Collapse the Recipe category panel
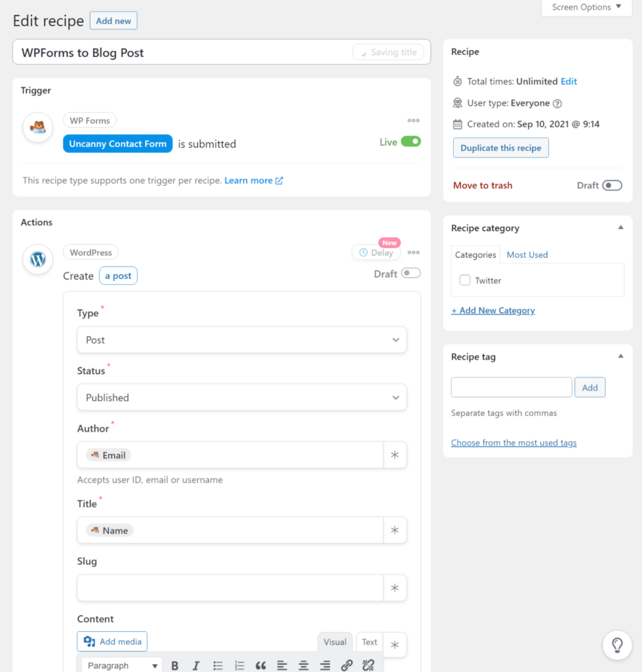 [x=620, y=228]
